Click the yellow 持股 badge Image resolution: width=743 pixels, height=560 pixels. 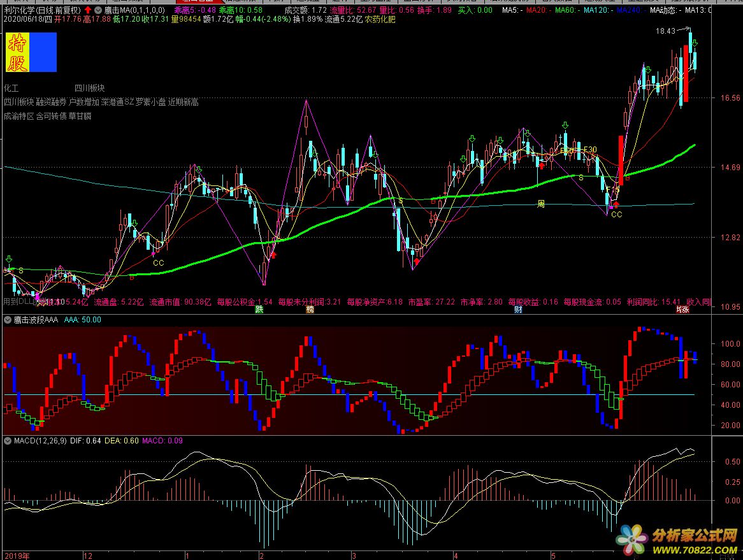point(17,52)
